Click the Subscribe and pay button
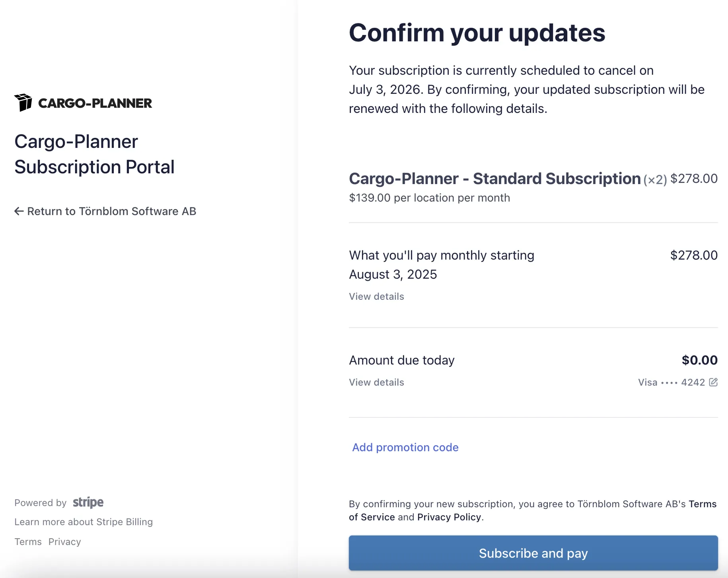The height and width of the screenshot is (578, 728). point(533,553)
